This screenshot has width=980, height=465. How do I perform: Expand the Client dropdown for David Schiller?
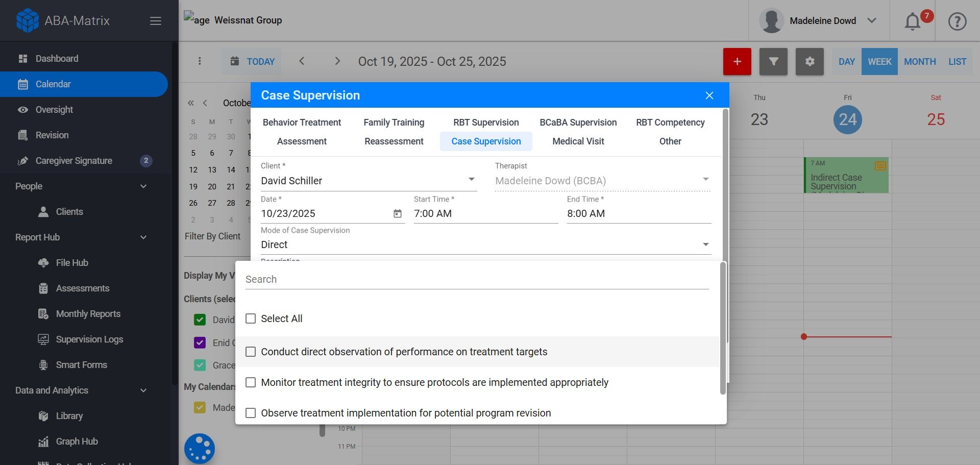click(x=471, y=180)
